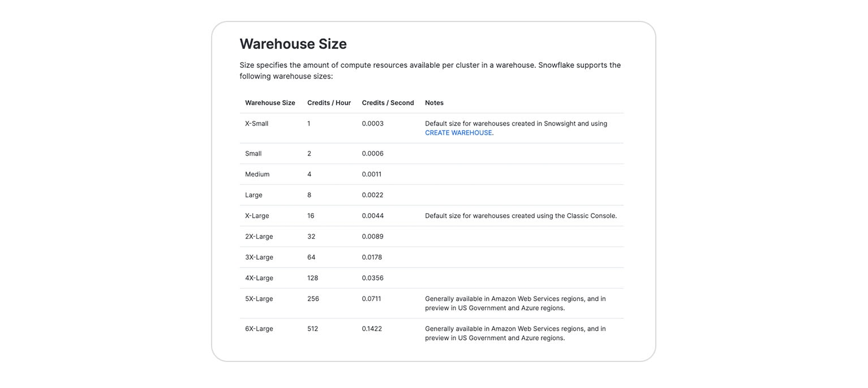Click the Large row label
Viewport: 868px width, 388px height.
[x=253, y=195]
